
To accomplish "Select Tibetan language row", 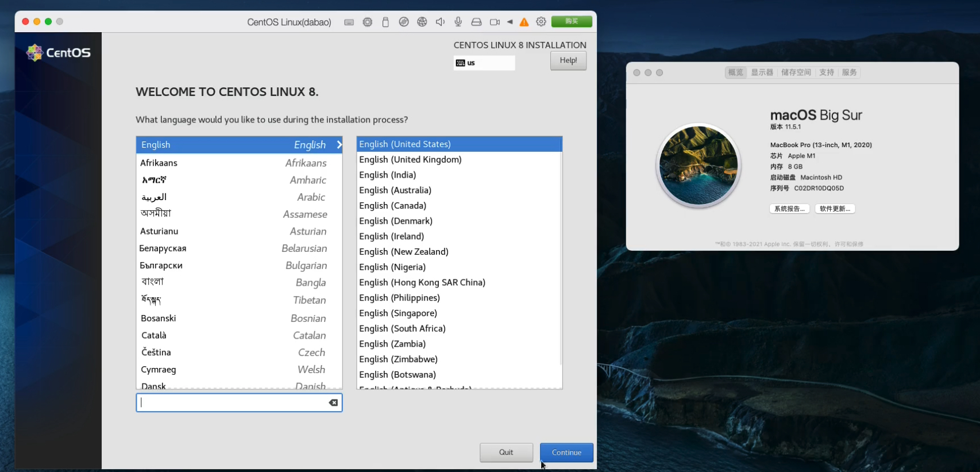I will (239, 300).
